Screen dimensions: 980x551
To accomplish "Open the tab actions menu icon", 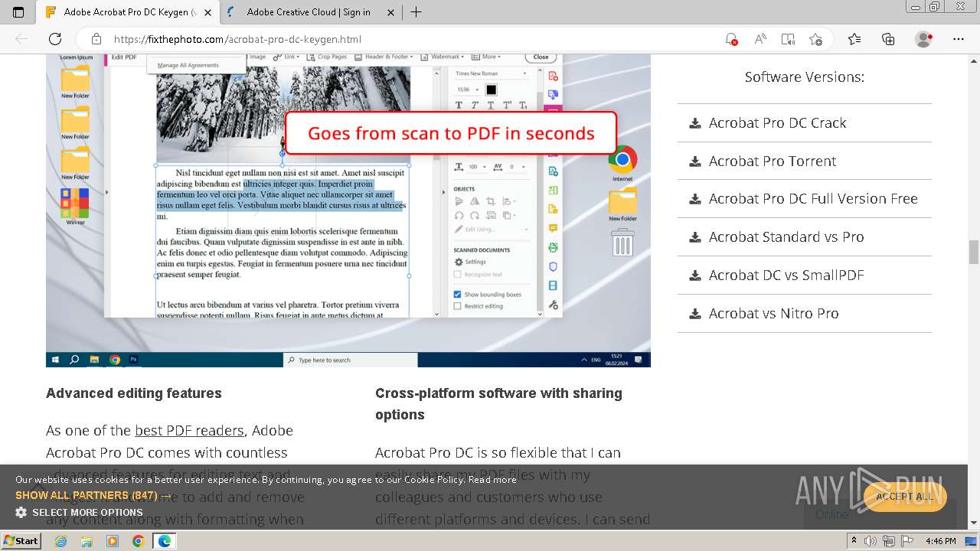I will [x=18, y=12].
